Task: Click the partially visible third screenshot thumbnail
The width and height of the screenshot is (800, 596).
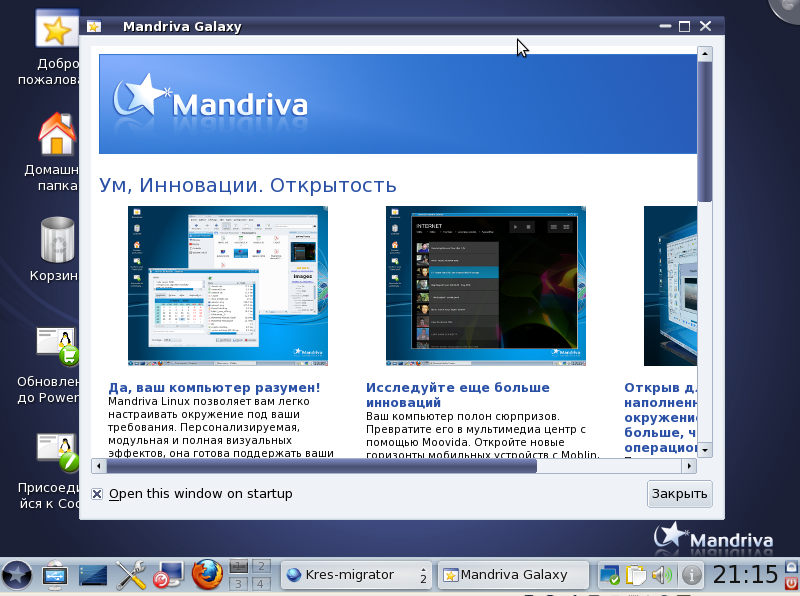Action: pyautogui.click(x=670, y=286)
